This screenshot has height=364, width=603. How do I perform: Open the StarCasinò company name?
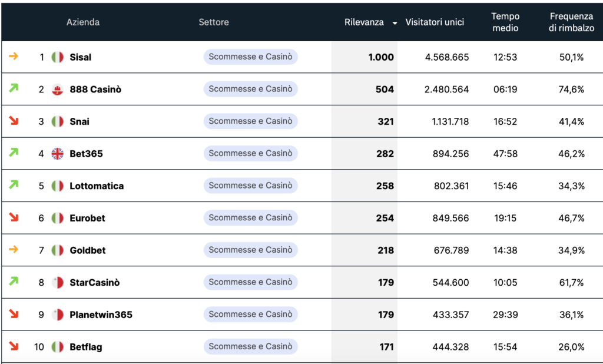[x=95, y=283]
